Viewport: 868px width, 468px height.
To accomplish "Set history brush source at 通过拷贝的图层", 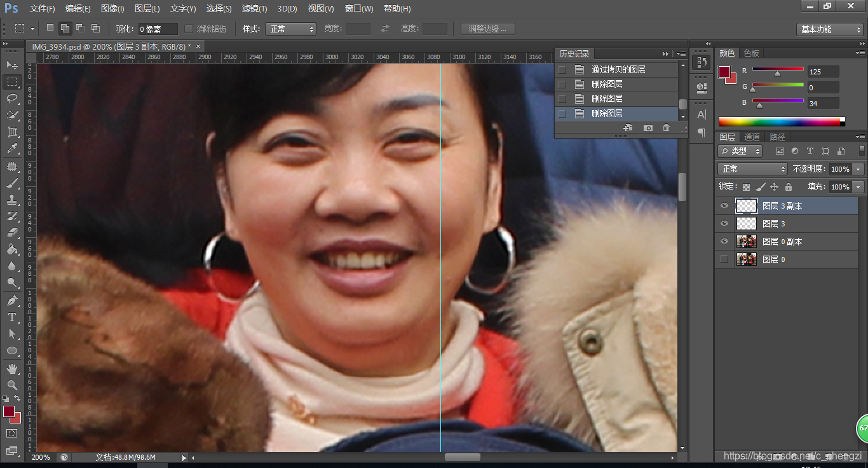I will tap(562, 69).
